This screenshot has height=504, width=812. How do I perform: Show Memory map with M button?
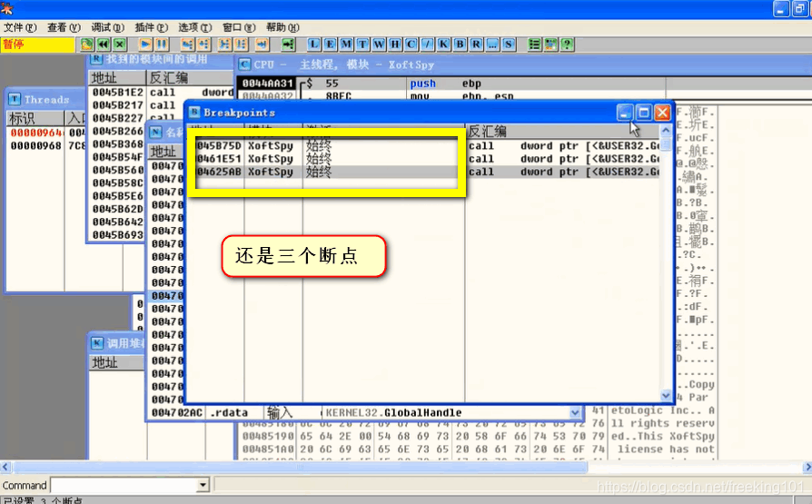click(346, 44)
